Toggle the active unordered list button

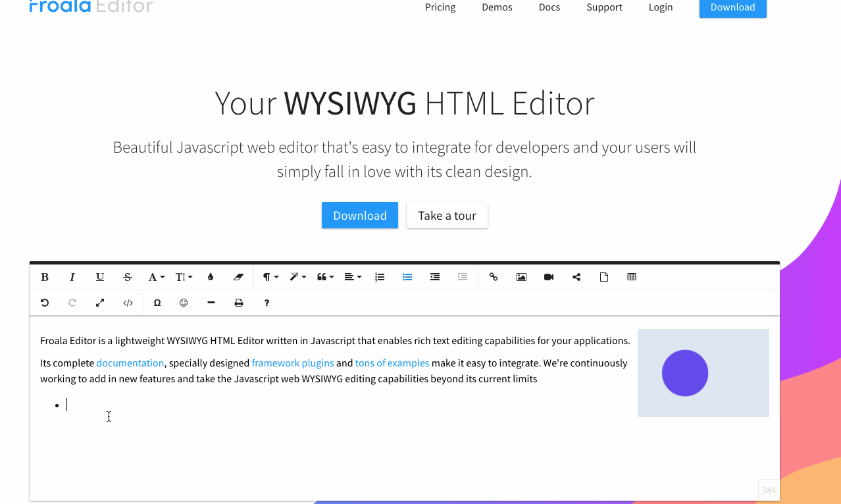407,277
